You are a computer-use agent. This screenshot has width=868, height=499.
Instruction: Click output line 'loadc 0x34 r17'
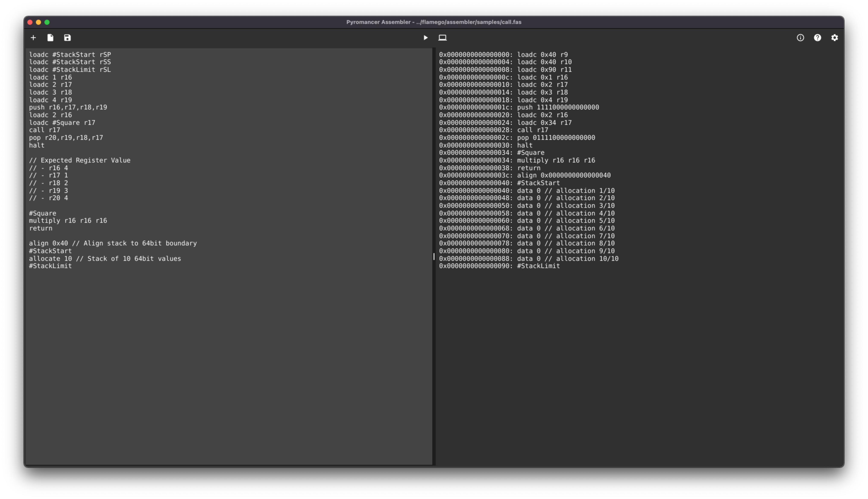pos(505,123)
